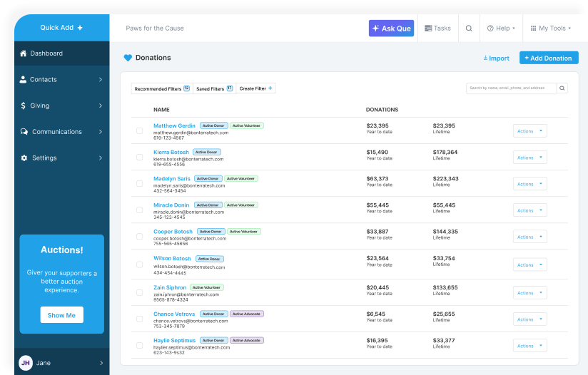Open Actions dropdown for Haylie Septimus
This screenshot has height=375, width=588.
coord(529,346)
